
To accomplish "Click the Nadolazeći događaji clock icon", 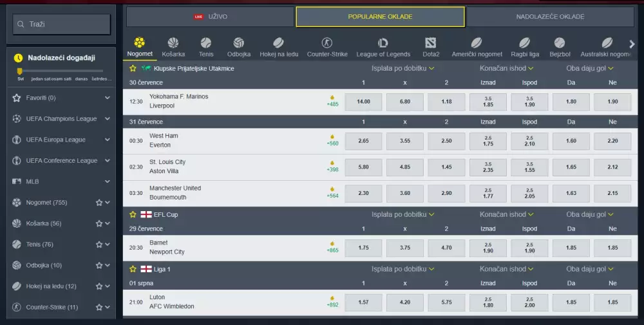I will pyautogui.click(x=19, y=58).
